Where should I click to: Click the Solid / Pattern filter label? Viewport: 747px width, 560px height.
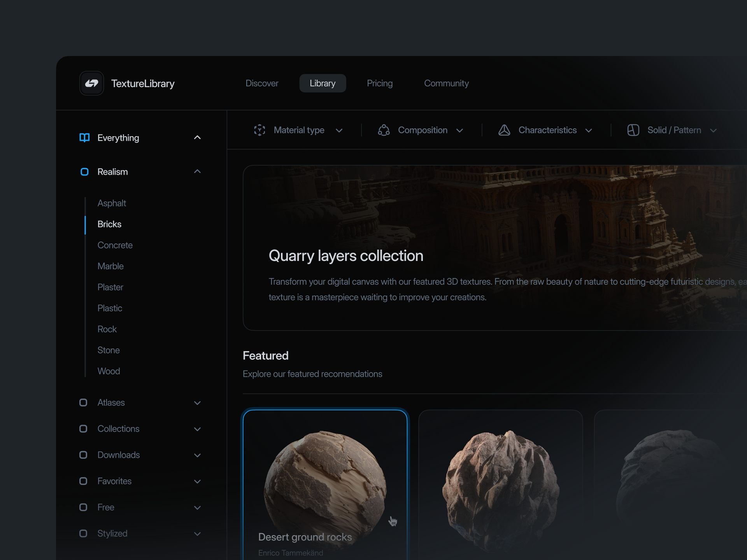click(x=674, y=130)
